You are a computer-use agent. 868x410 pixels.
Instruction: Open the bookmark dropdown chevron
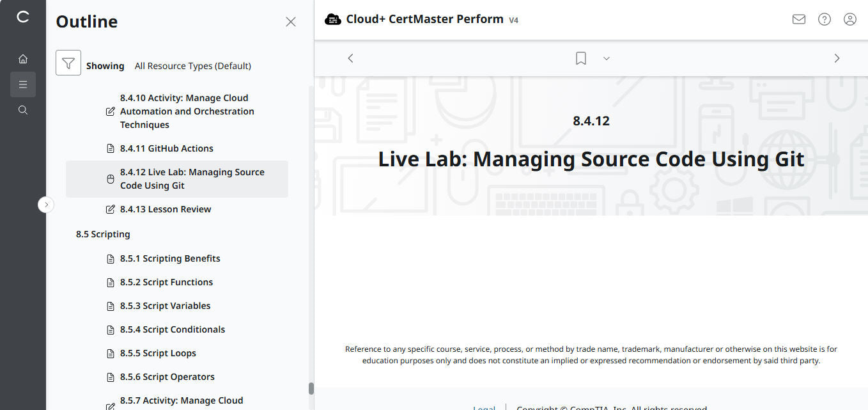(x=606, y=58)
